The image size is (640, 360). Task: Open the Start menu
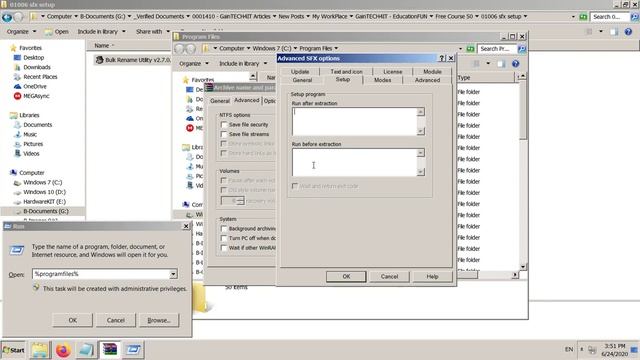[13, 350]
